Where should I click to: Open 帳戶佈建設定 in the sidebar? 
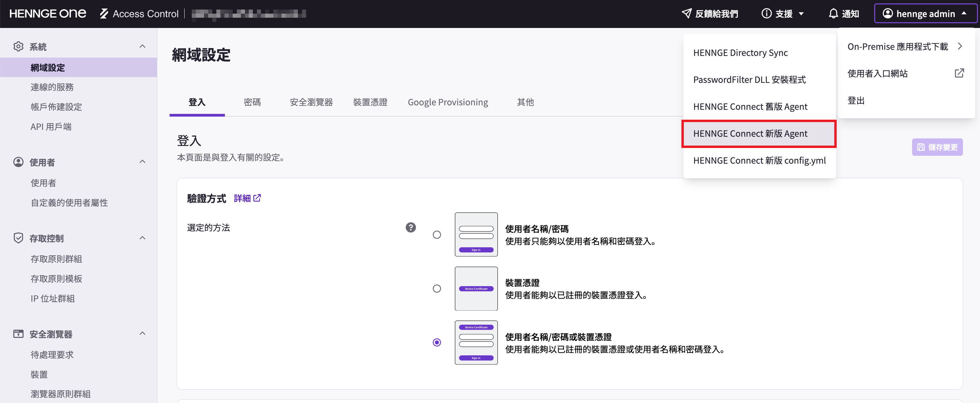78,107
